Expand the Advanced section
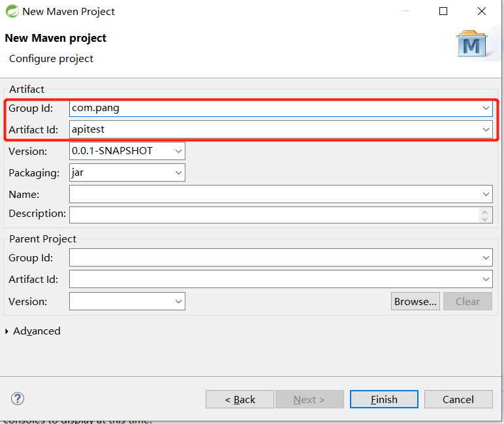The image size is (504, 424). pos(7,331)
